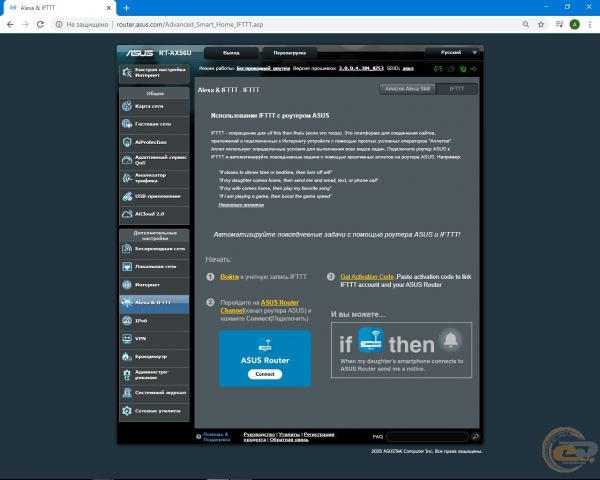Image resolution: width=600 pixels, height=480 pixels.
Task: Click the Помощь & Поддержка footer link
Action: coord(216,437)
